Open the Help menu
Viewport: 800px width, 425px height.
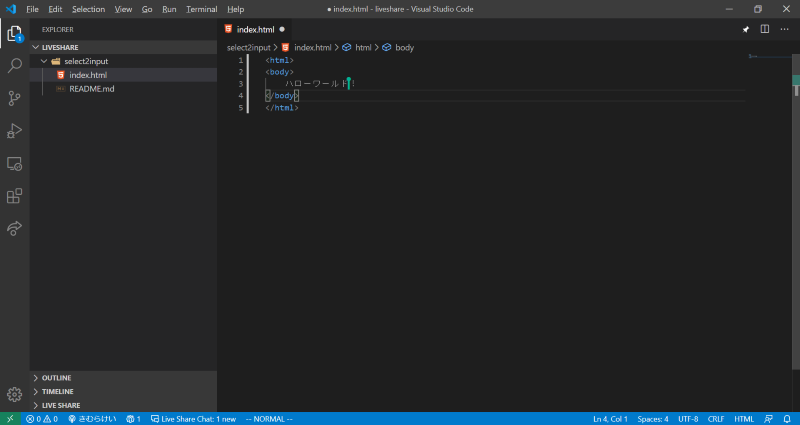(x=235, y=9)
